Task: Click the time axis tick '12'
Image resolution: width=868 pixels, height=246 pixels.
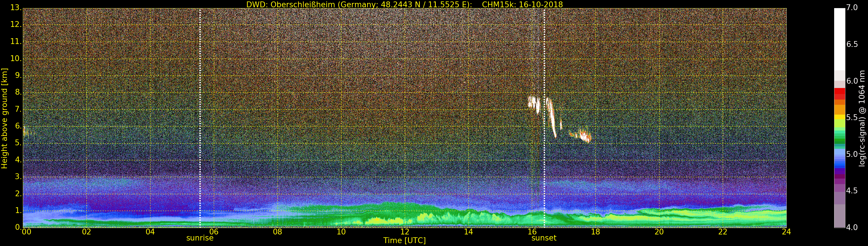Action: [405, 232]
